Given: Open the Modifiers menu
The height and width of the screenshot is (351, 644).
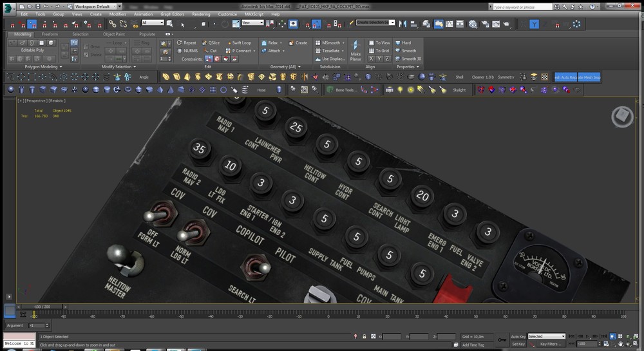Looking at the screenshot, I should (x=117, y=14).
